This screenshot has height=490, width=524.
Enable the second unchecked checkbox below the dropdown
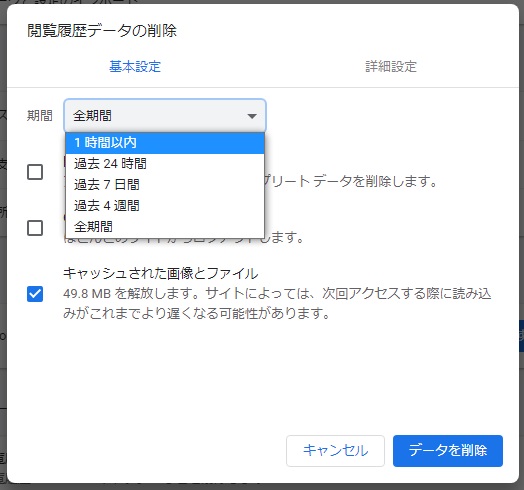pos(35,228)
